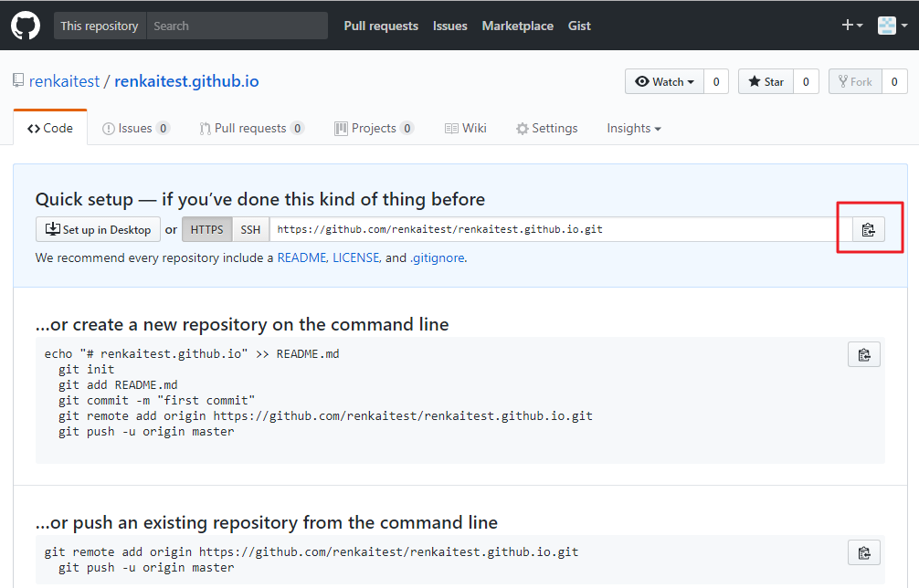919x588 pixels.
Task: Open Issues in top navigation
Action: (x=450, y=26)
